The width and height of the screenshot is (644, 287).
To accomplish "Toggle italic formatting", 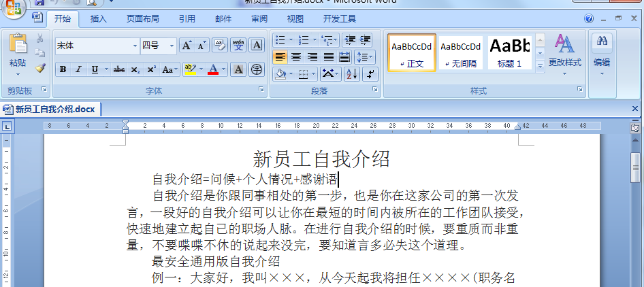I will pos(78,69).
